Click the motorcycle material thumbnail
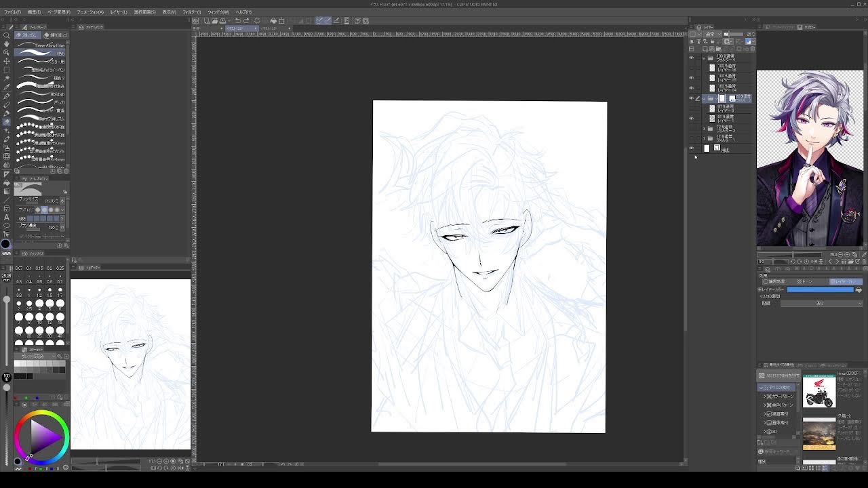This screenshot has width=868, height=488. pyautogui.click(x=819, y=392)
